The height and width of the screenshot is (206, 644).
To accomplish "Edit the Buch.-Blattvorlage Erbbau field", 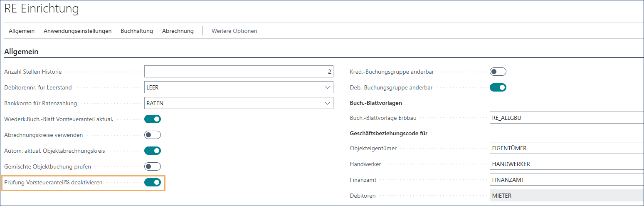I will [566, 118].
